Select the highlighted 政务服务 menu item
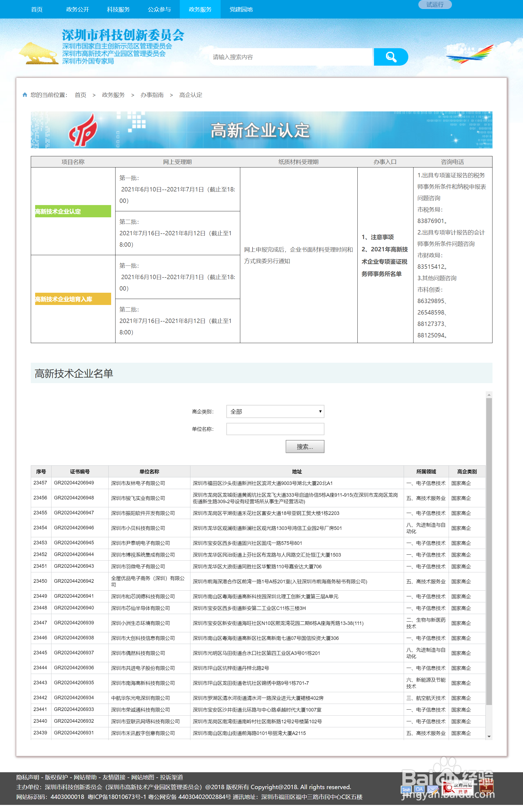Viewport: 523px width, 812px height. click(200, 9)
